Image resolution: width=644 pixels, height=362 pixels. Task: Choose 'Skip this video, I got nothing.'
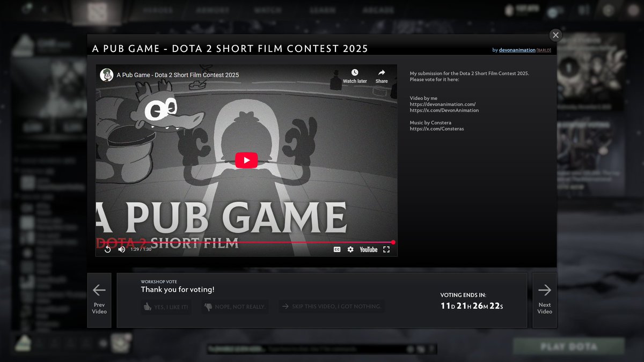tap(331, 307)
